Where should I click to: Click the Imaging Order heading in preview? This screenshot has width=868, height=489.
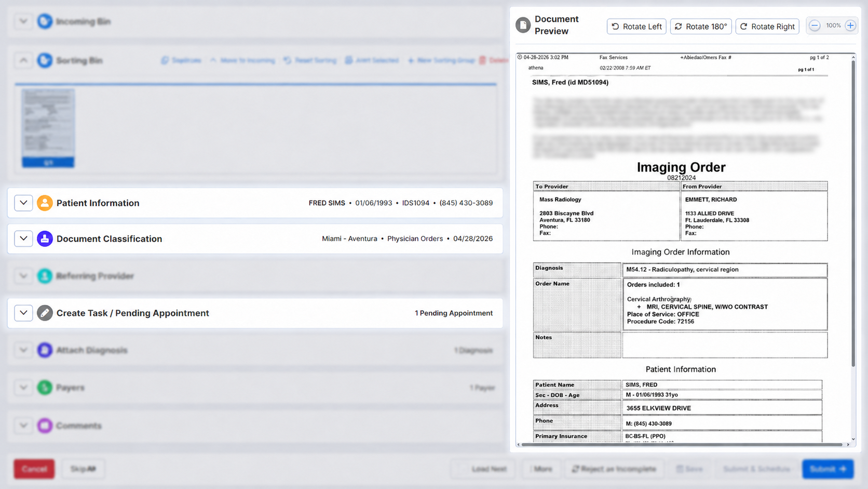[x=681, y=167]
